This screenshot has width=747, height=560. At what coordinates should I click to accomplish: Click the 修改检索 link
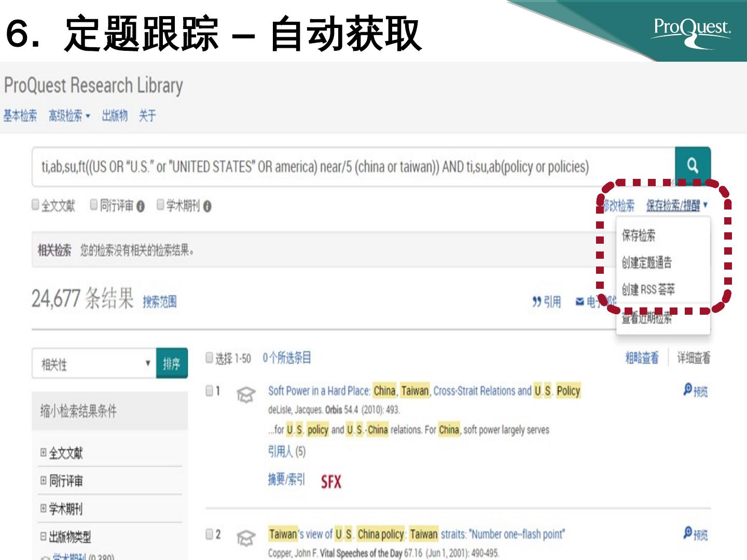[x=618, y=205]
